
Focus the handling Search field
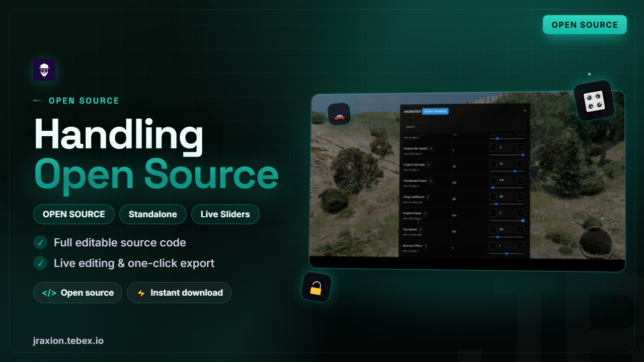465,127
